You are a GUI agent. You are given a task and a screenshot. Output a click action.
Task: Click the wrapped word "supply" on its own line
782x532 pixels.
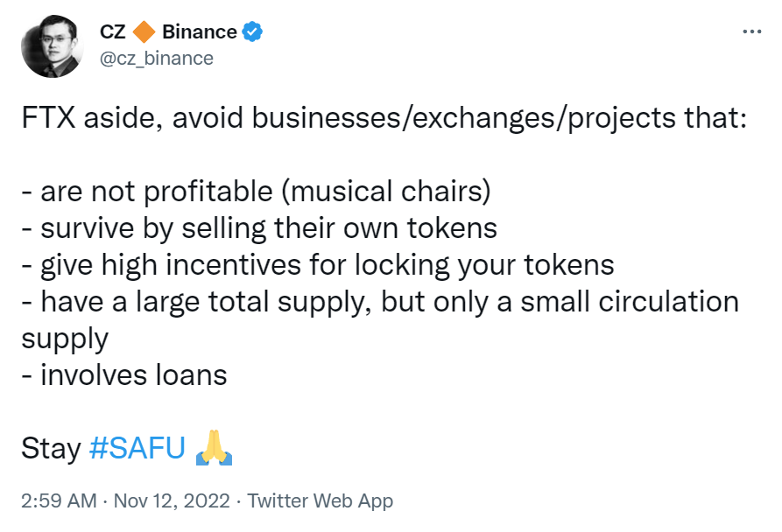point(65,339)
